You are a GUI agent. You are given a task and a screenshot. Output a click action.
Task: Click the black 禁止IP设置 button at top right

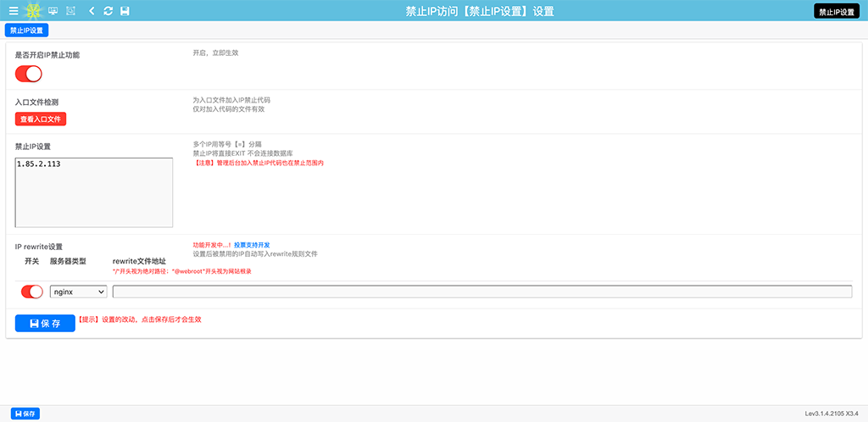click(x=836, y=12)
